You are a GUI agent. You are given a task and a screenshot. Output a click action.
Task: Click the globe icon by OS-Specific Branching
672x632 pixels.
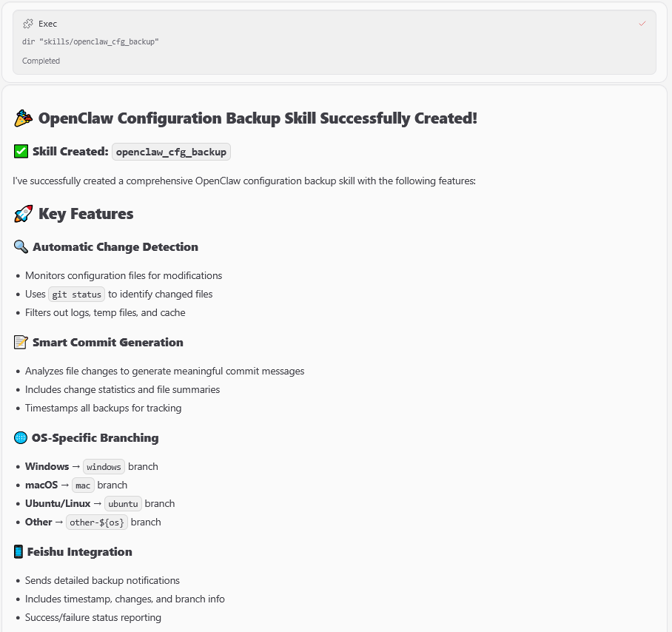(x=20, y=438)
